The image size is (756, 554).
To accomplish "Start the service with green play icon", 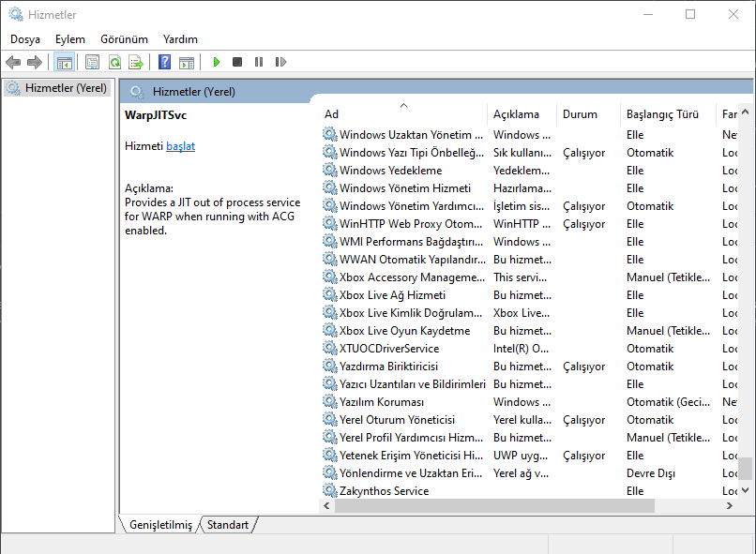I will coord(217,62).
